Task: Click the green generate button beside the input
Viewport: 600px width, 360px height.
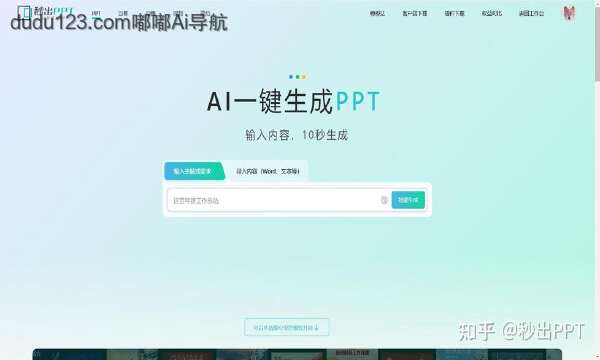Action: tap(408, 200)
